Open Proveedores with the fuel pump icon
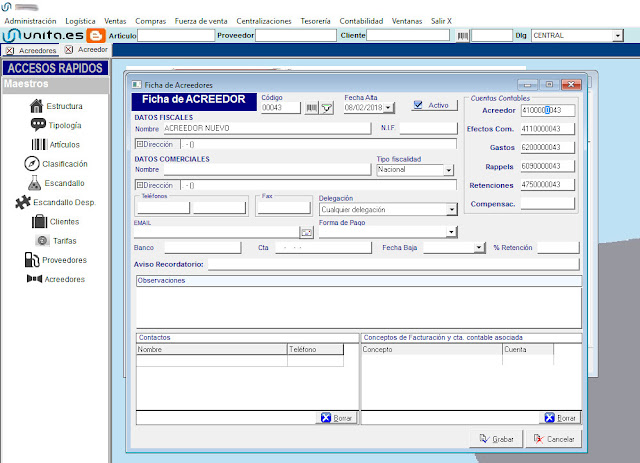640x463 pixels. coord(32,260)
